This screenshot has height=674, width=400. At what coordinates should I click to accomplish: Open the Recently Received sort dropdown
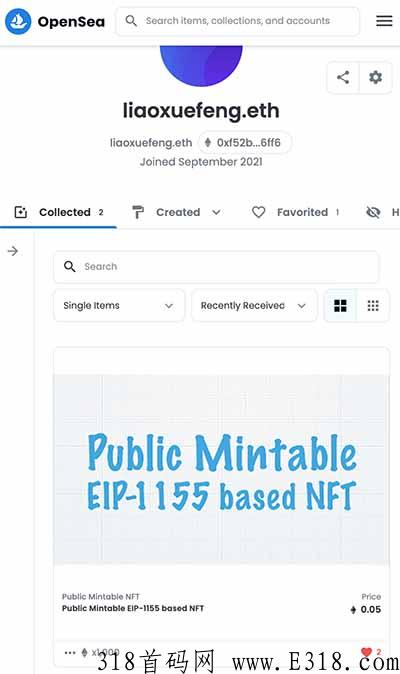point(254,306)
